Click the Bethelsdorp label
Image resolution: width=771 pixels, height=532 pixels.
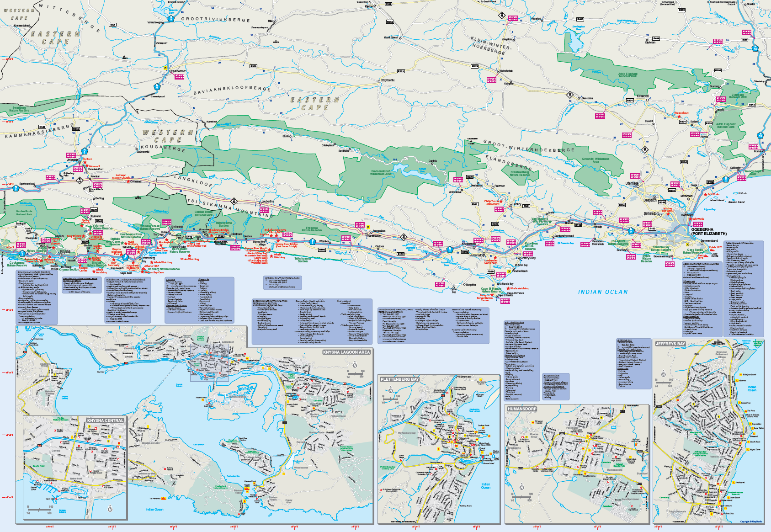[x=652, y=213]
